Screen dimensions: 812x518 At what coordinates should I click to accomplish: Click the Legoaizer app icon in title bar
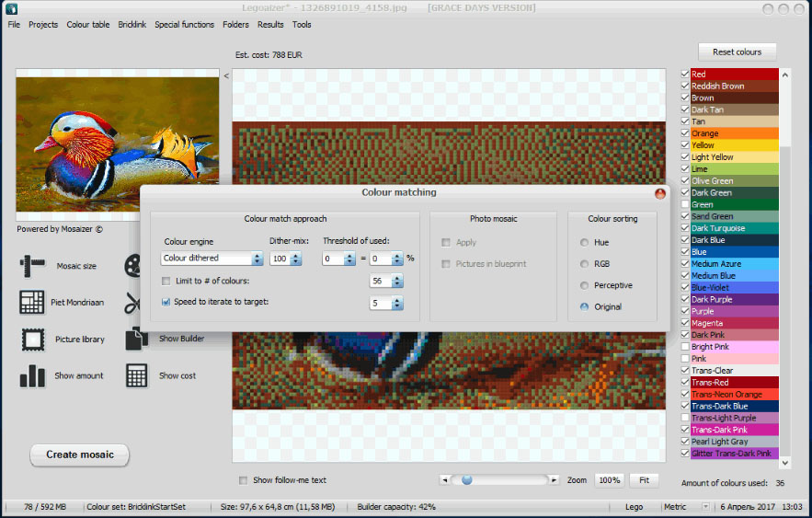point(11,8)
